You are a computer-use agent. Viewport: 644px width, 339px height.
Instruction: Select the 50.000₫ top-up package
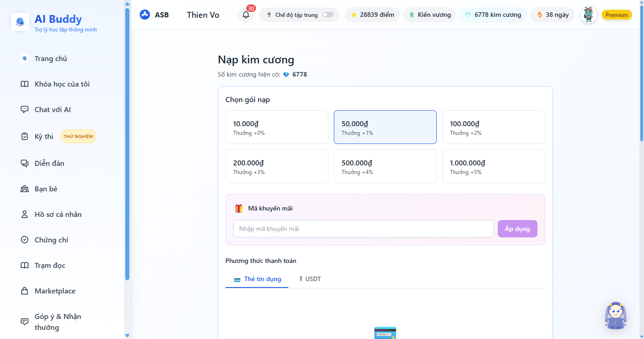[x=385, y=127]
